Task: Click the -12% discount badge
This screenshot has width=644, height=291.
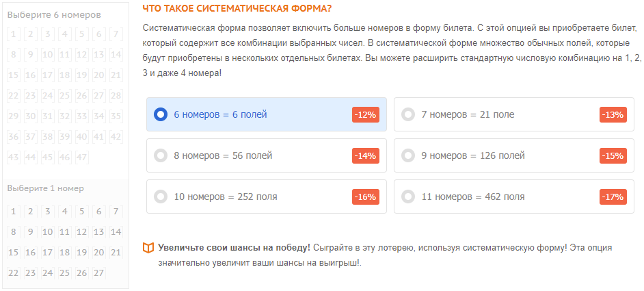Action: [366, 115]
